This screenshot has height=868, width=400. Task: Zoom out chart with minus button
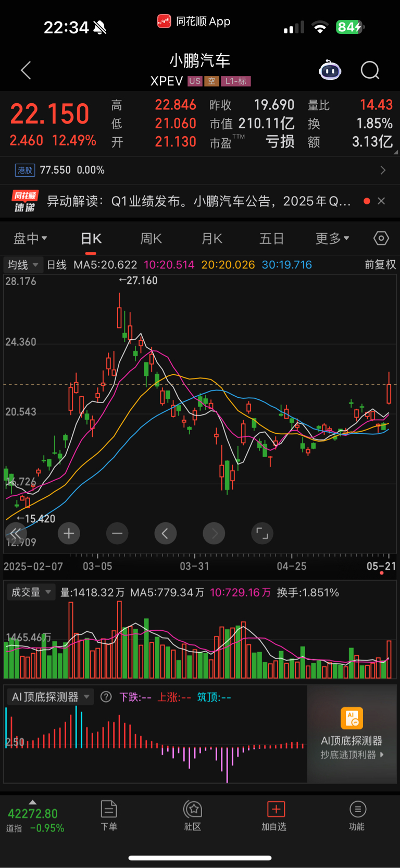pyautogui.click(x=117, y=533)
